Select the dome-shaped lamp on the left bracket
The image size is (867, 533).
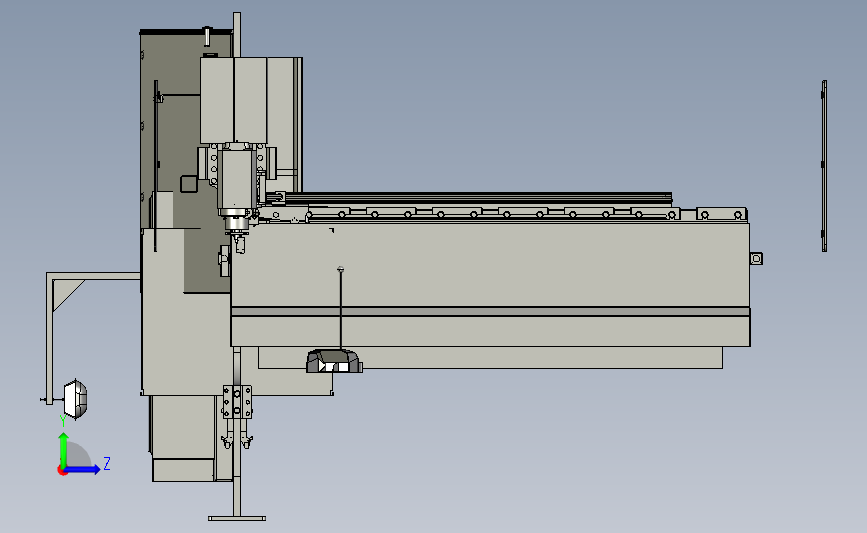click(76, 398)
